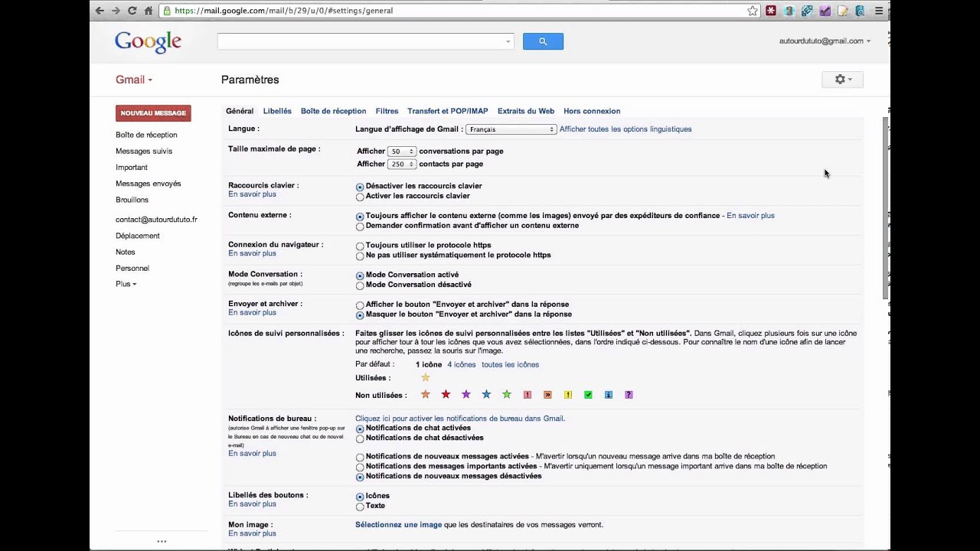Select the blue star icon
Viewport: 980px width, 551px height.
click(486, 395)
